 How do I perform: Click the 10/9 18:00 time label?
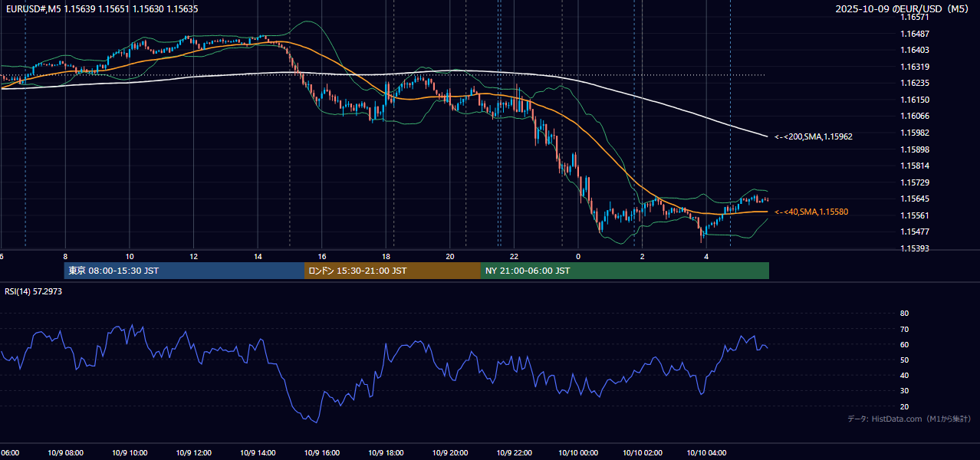click(386, 453)
